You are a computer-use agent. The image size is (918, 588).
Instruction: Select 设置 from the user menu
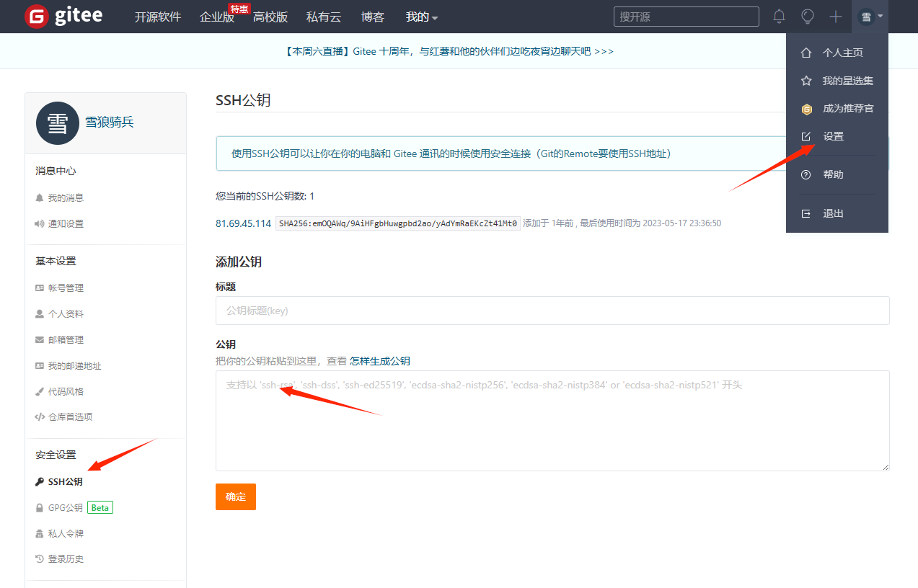click(833, 136)
